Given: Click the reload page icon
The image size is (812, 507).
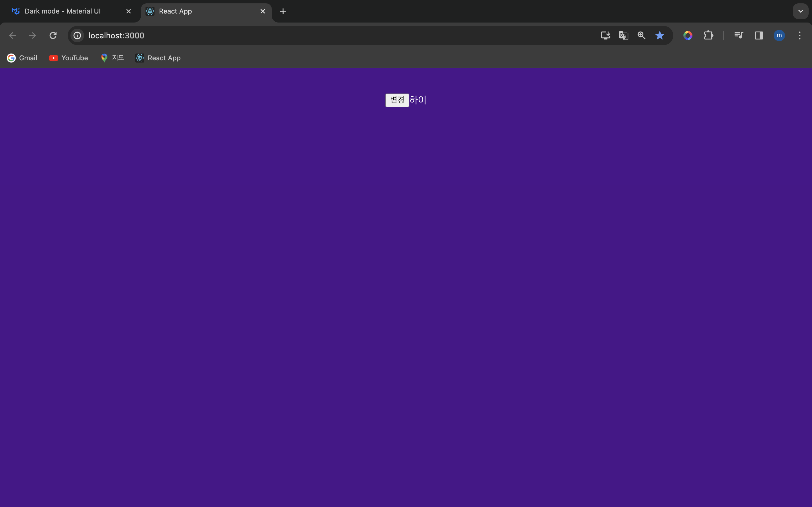Looking at the screenshot, I should click(x=53, y=35).
